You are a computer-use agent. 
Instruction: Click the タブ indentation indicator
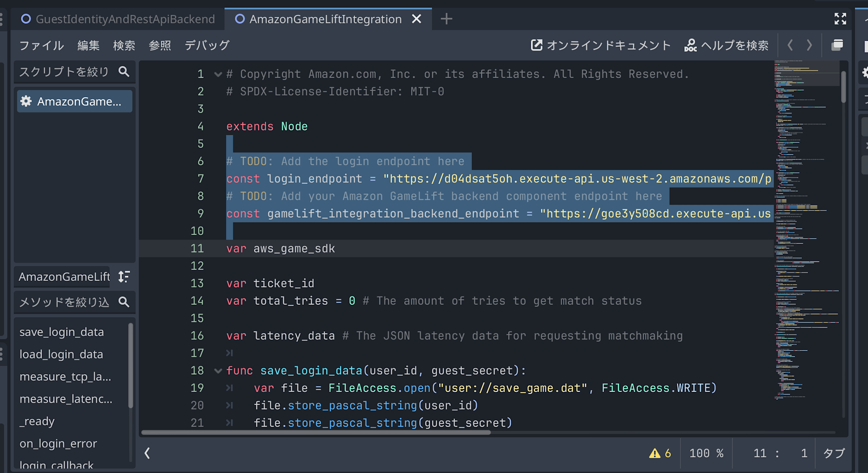click(834, 453)
